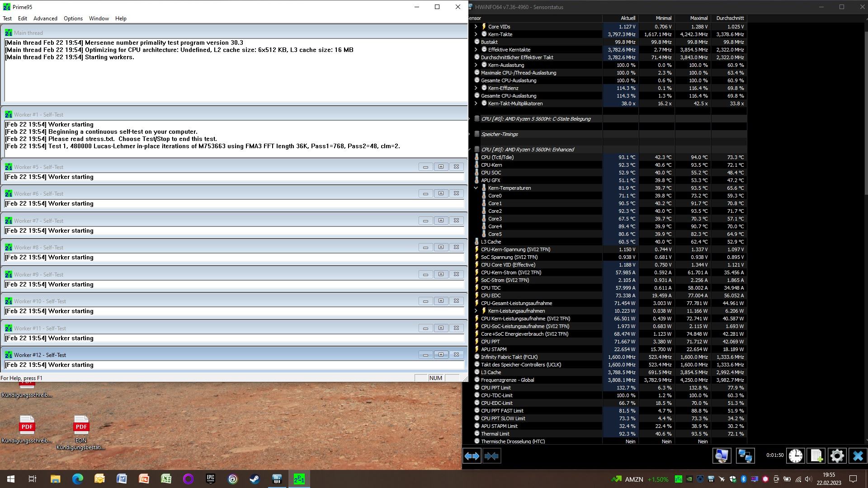Screen dimensions: 868x488
Task: Open Windows notification center
Action: click(853, 479)
